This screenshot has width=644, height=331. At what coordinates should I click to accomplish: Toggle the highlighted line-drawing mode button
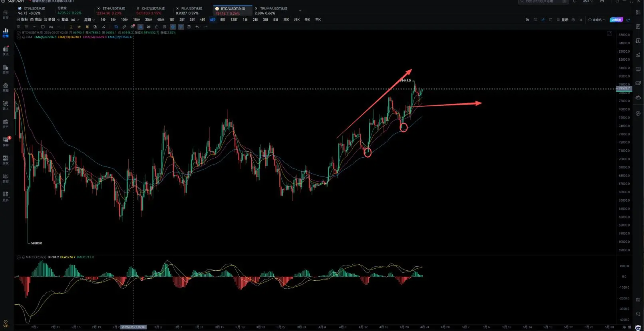140,27
